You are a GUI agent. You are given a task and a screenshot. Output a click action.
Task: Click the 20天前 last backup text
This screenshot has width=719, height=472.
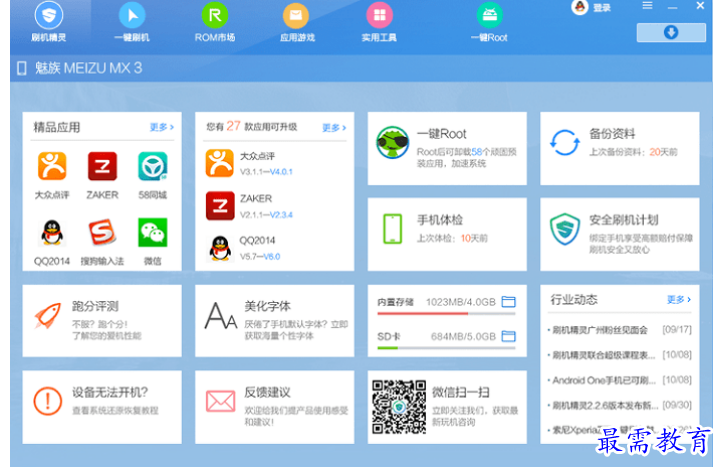(x=663, y=152)
